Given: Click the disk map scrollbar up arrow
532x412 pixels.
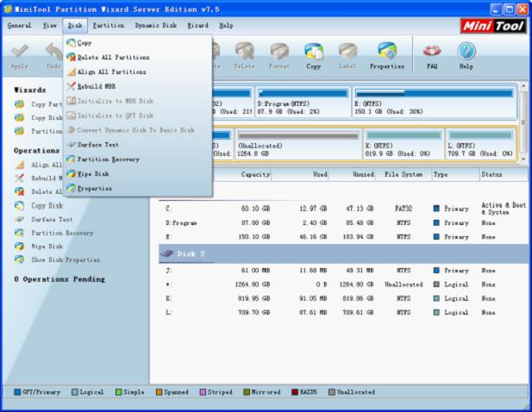Looking at the screenshot, I should tap(523, 86).
